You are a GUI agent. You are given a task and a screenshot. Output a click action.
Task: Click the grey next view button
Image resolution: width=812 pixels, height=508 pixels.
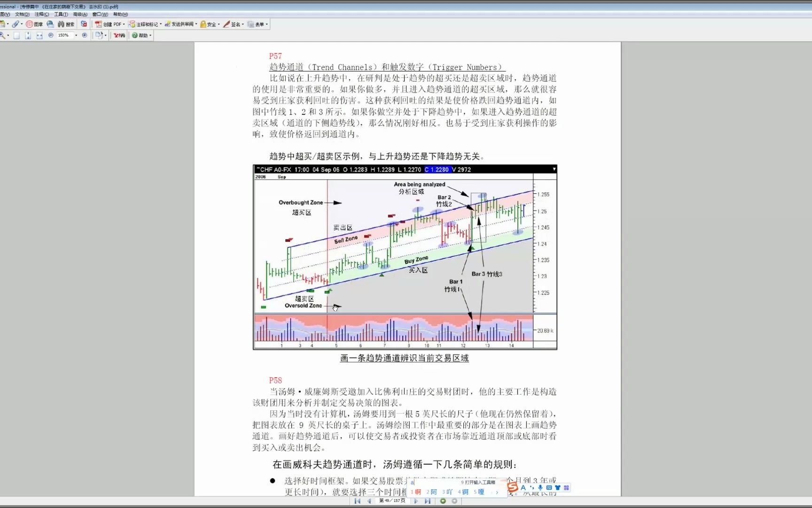(x=454, y=501)
